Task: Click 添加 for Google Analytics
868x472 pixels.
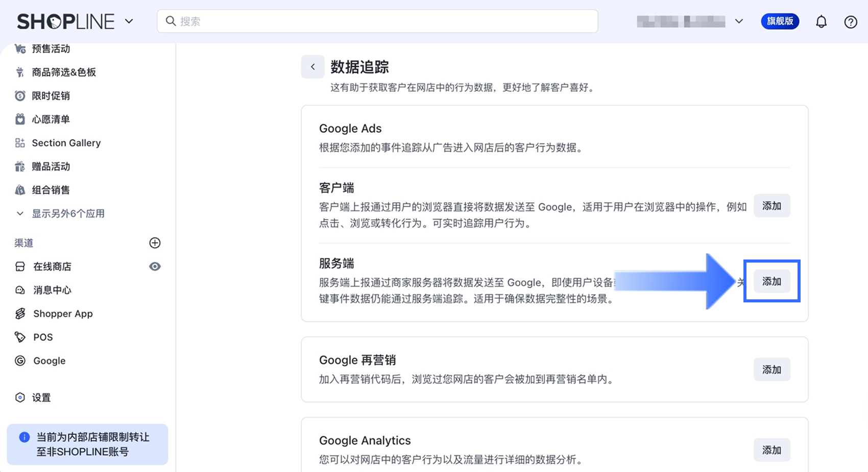Action: [x=771, y=450]
